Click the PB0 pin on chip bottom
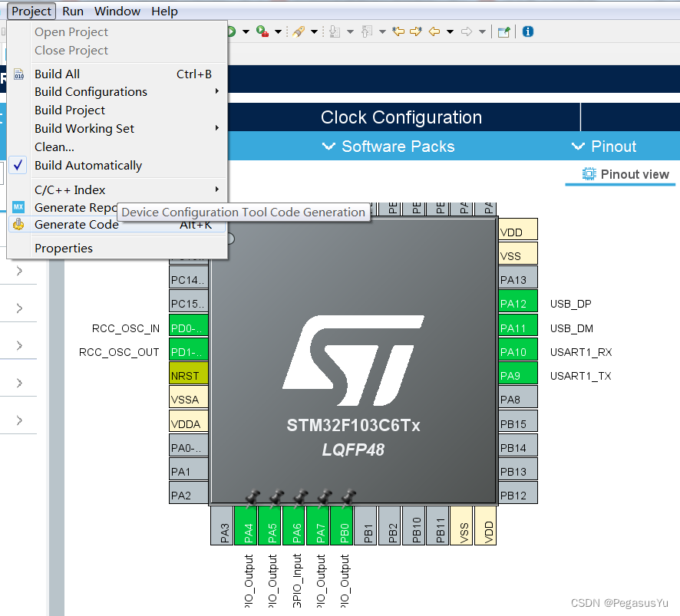This screenshot has width=680, height=616. 342,525
